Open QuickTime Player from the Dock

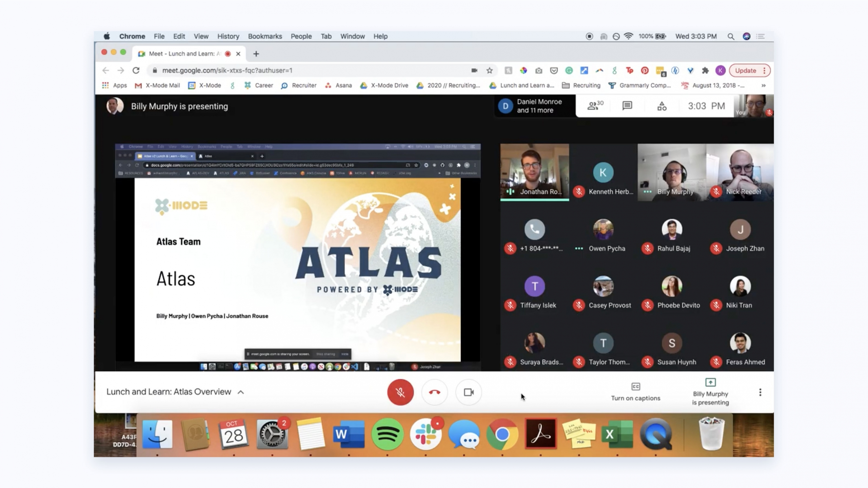[x=656, y=434]
